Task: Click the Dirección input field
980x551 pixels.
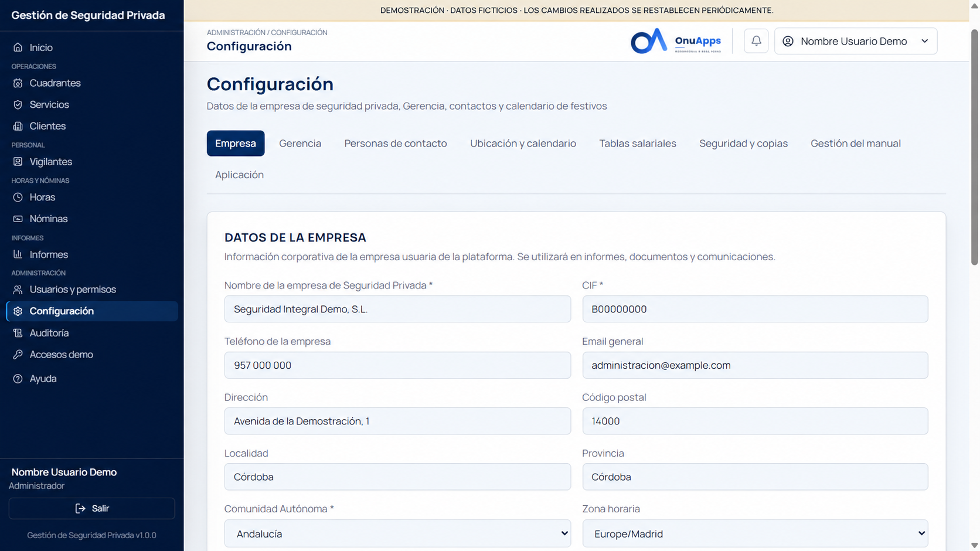Action: [x=397, y=421]
